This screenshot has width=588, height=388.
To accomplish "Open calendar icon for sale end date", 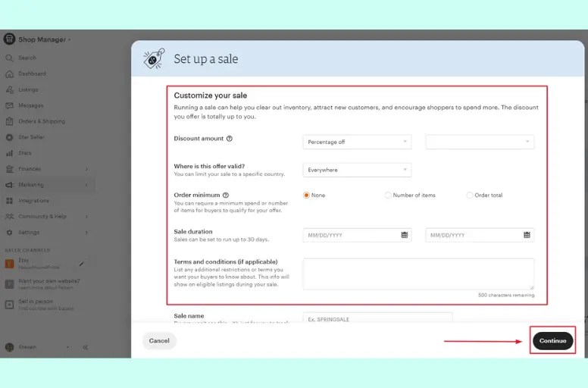I will (527, 235).
